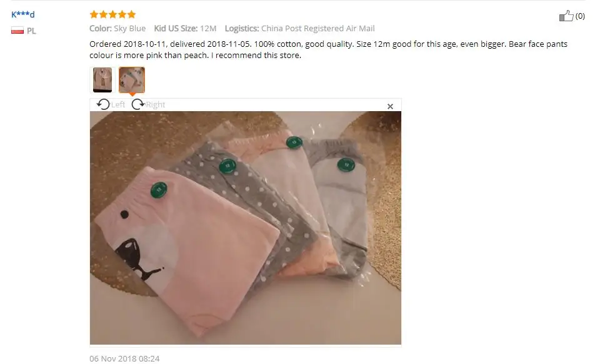Click the Poland flag icon
Screen dimensions: 600x364
click(17, 31)
